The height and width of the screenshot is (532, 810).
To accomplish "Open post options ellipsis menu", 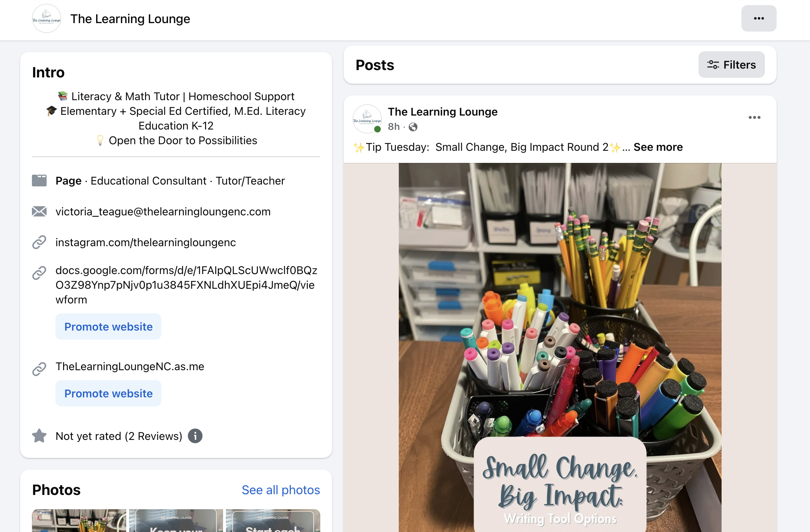I will pyautogui.click(x=754, y=117).
